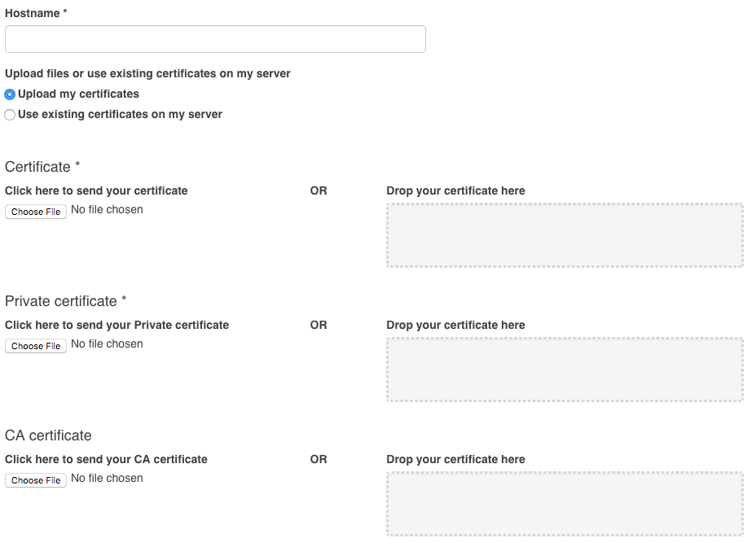Click the Hostname required field label
756x547 pixels.
point(36,13)
